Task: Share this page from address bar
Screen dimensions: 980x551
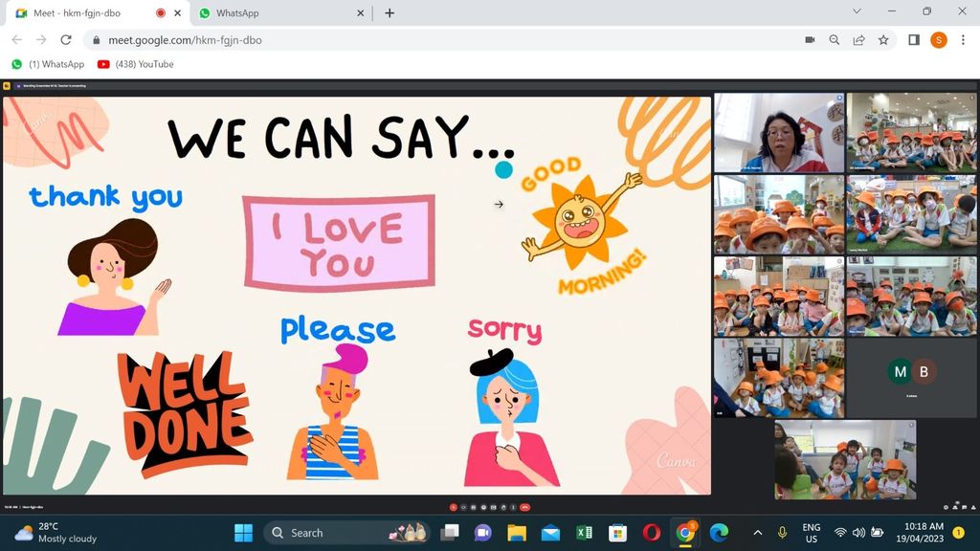Action: [x=858, y=40]
